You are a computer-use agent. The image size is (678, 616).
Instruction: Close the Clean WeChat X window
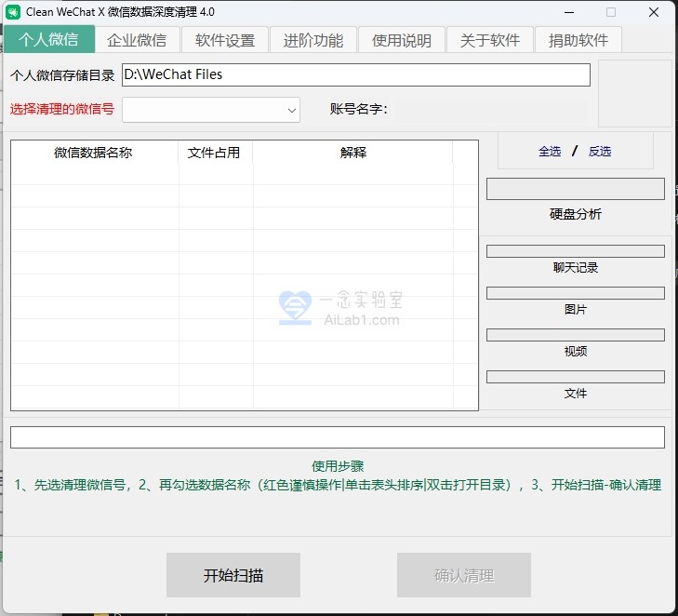click(654, 12)
